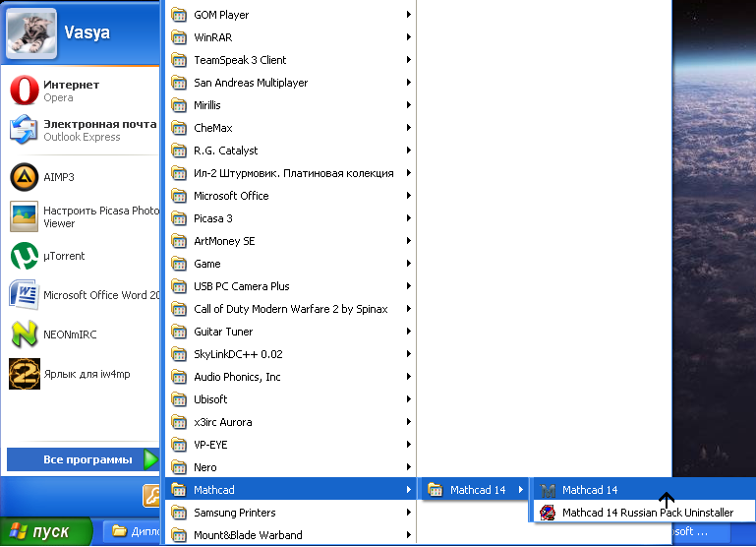Open the iw4mp shortcut icon
The image size is (756, 547).
click(x=25, y=374)
